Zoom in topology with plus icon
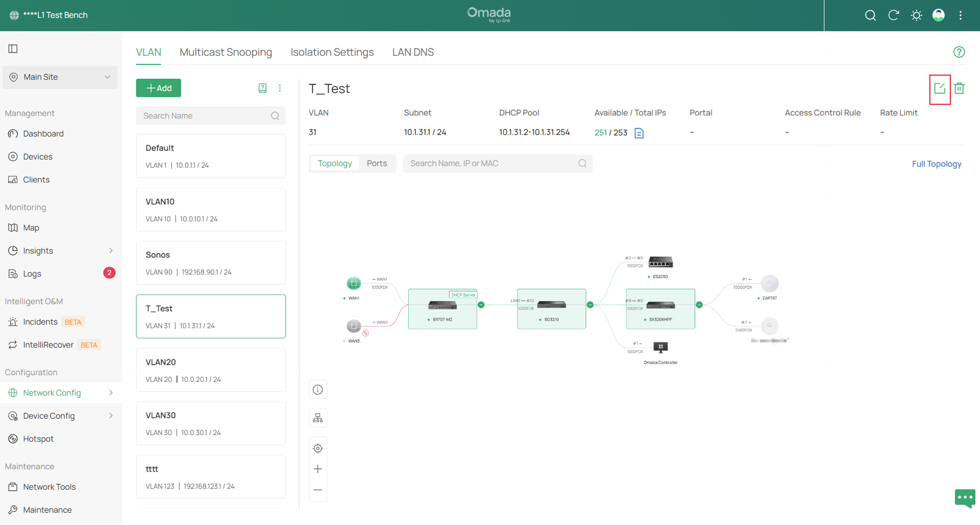The width and height of the screenshot is (980, 525). (x=318, y=469)
